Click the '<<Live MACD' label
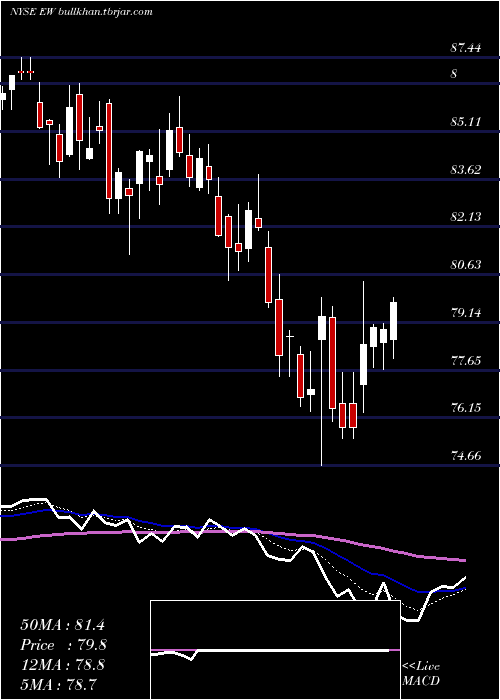 click(421, 674)
